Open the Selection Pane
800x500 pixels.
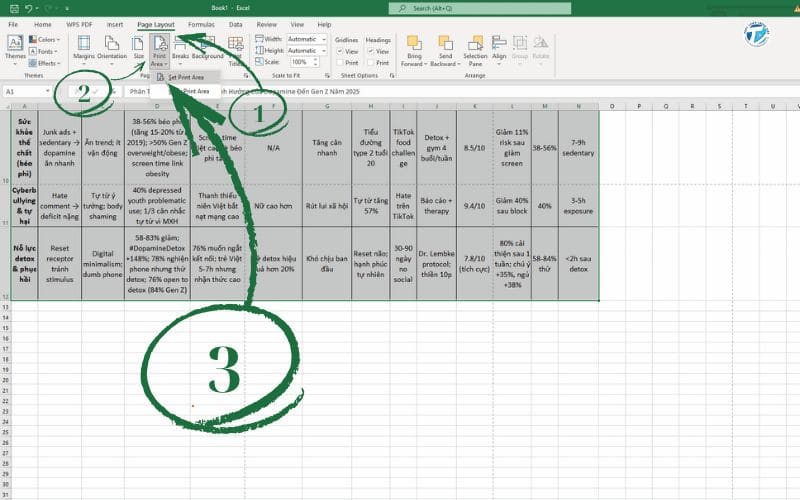475,51
